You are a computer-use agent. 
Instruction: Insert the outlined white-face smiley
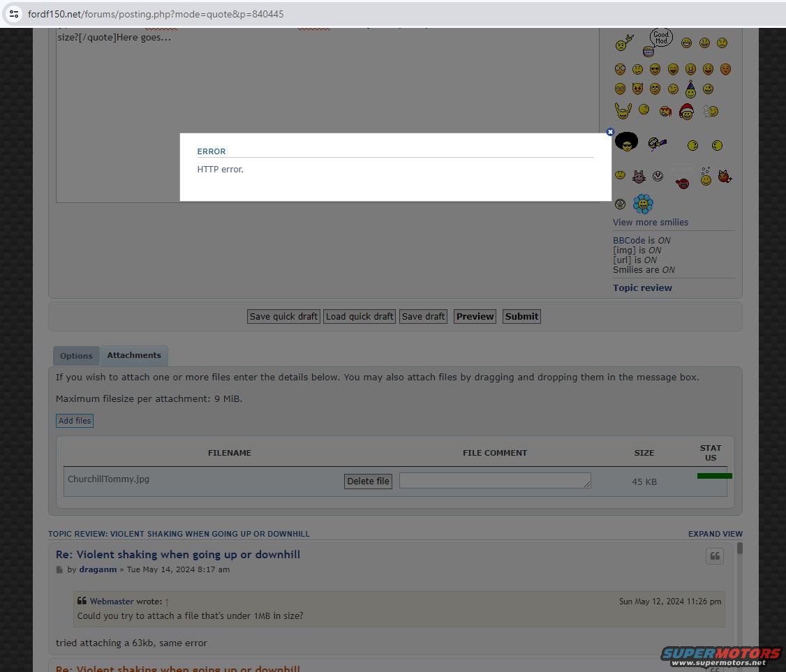(x=620, y=204)
